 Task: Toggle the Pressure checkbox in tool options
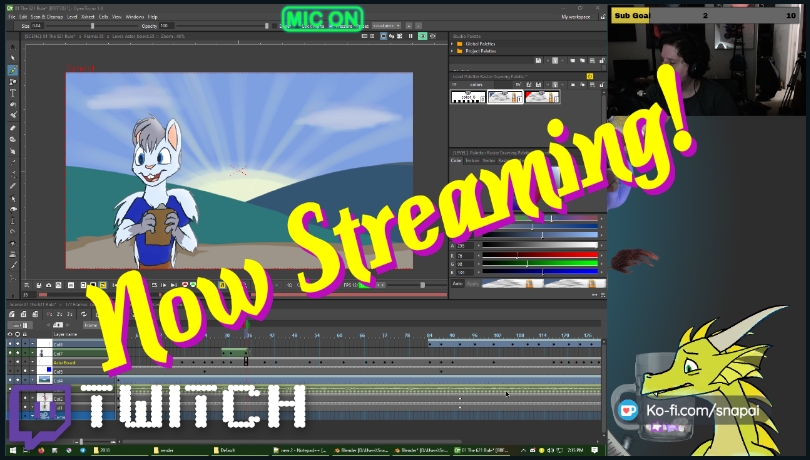tap(331, 25)
